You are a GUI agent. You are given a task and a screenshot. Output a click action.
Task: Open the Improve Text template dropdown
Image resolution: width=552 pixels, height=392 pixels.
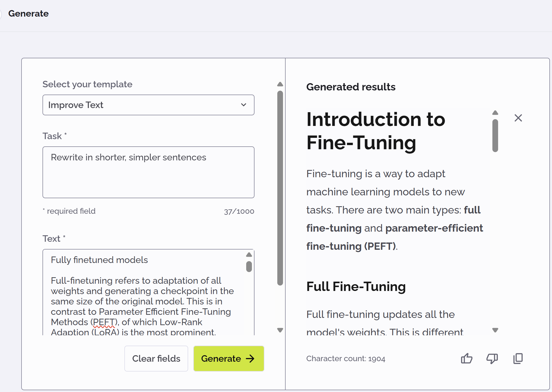point(148,105)
